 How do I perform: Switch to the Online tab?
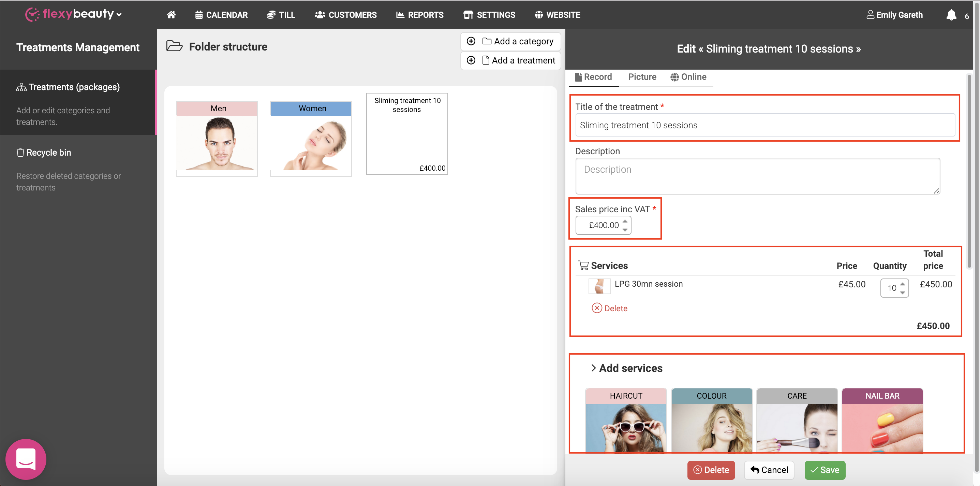pyautogui.click(x=688, y=77)
